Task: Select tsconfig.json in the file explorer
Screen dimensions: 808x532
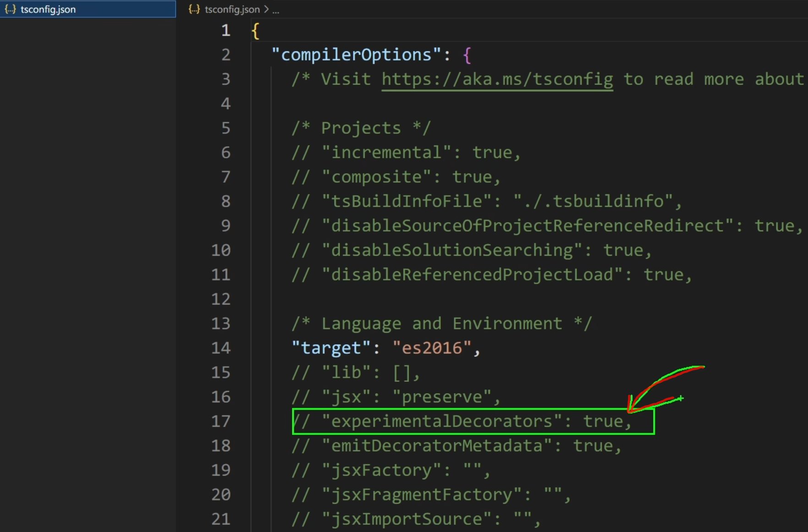Action: 88,9
